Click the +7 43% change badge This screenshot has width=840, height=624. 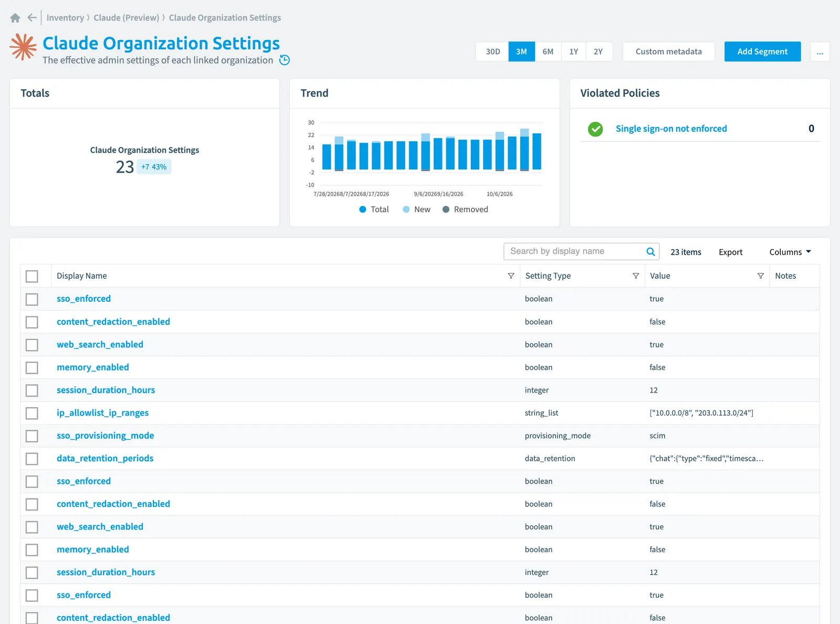[x=154, y=167]
